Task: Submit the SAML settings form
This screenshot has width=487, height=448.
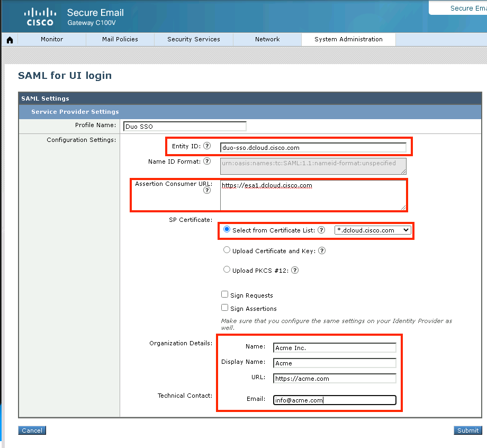Action: (467, 430)
